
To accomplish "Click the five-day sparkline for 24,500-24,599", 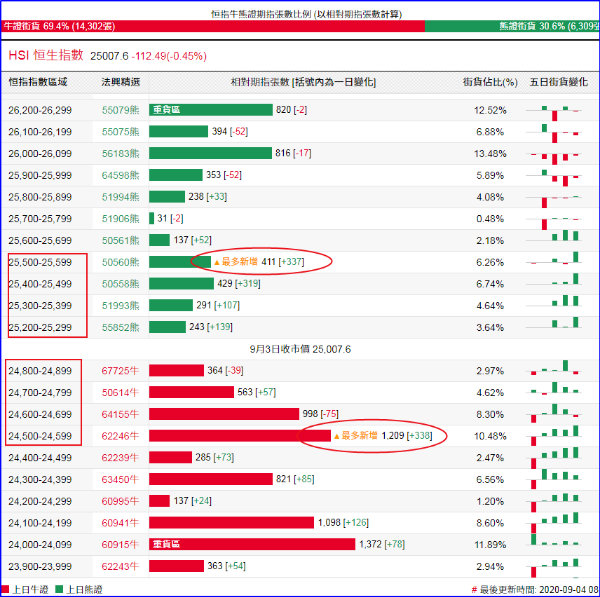I will (x=554, y=436).
